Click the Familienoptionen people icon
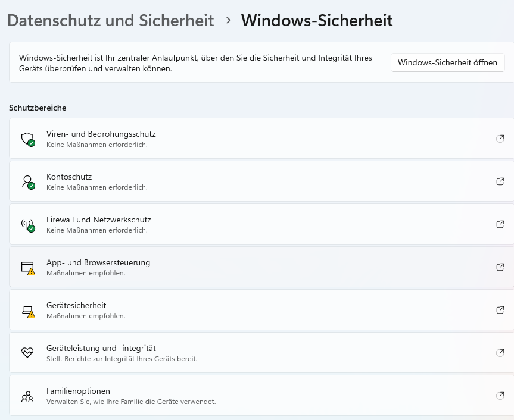514x420 pixels. [27, 396]
